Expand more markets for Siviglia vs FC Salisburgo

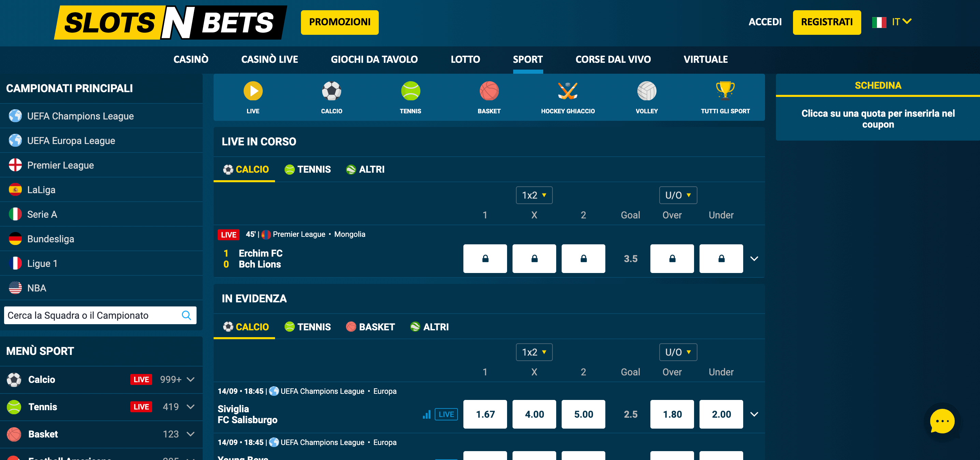click(x=754, y=414)
